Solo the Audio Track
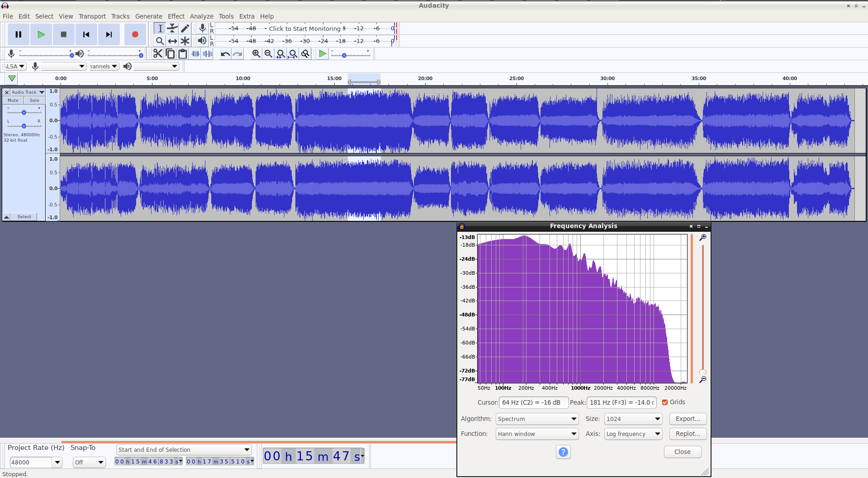Viewport: 868px width, 478px height. [34, 100]
